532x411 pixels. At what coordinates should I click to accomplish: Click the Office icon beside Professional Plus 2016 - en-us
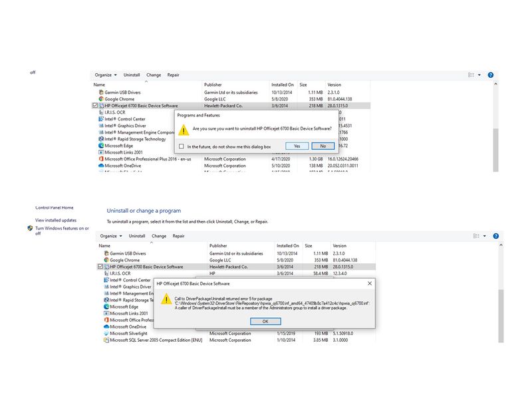pos(101,159)
